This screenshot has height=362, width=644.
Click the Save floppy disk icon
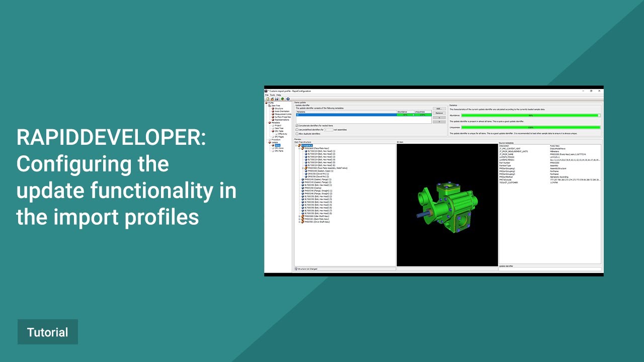pyautogui.click(x=277, y=99)
